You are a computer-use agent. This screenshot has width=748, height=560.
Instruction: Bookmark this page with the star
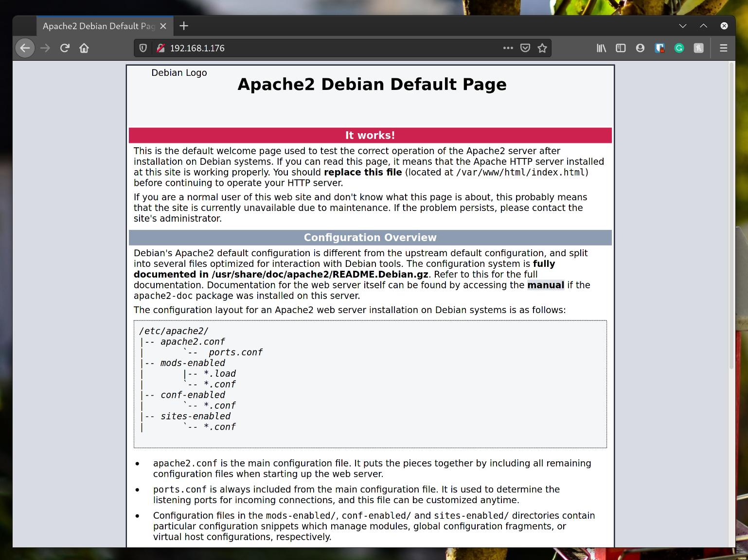542,48
